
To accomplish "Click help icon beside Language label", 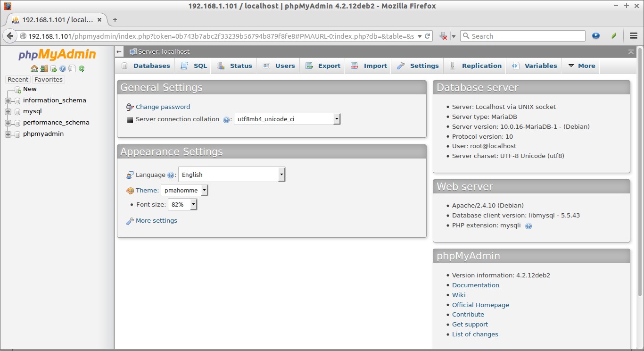I will click(x=171, y=175).
